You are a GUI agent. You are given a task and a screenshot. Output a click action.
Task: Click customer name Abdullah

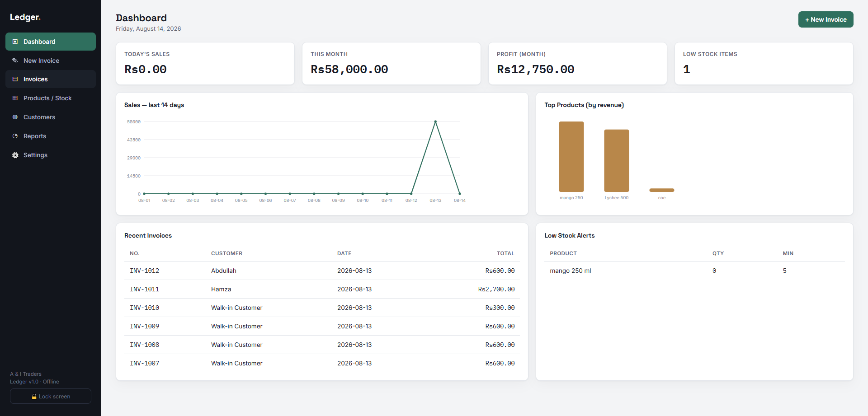[x=224, y=271]
